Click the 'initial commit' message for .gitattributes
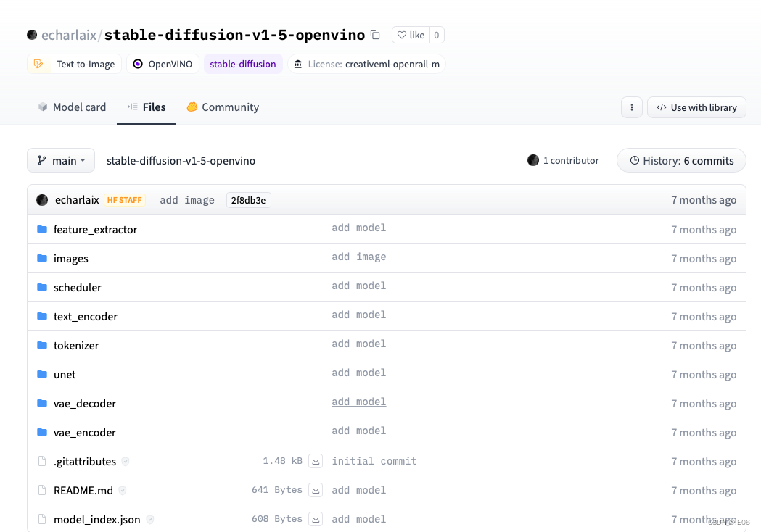Image resolution: width=761 pixels, height=532 pixels. [x=374, y=461]
